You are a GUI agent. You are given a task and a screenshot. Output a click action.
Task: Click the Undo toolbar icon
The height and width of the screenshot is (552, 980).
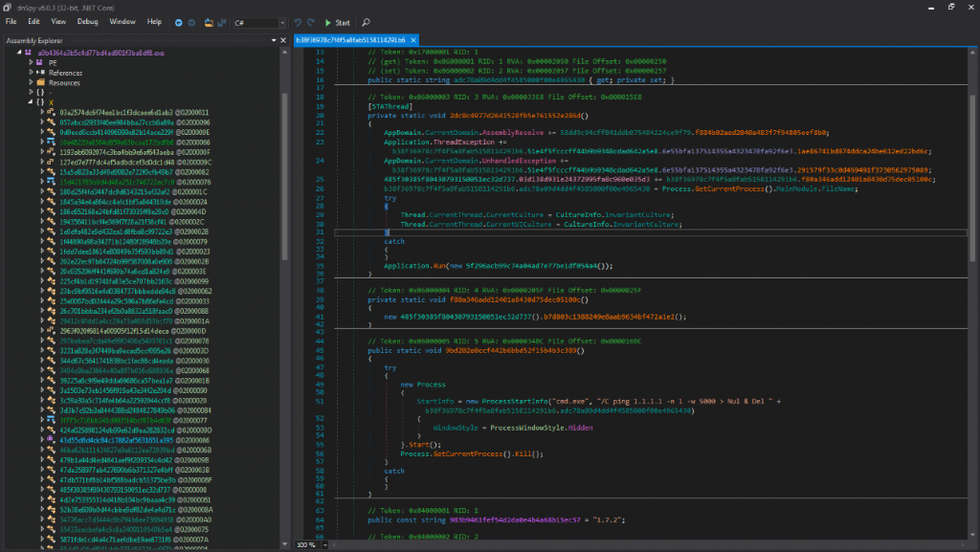pyautogui.click(x=298, y=22)
